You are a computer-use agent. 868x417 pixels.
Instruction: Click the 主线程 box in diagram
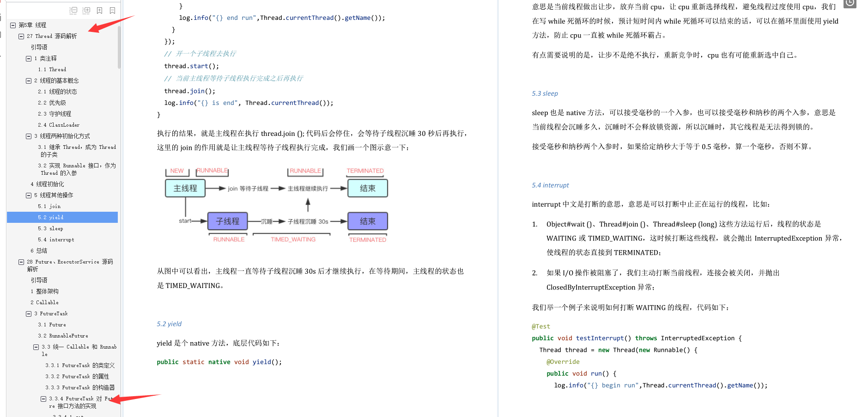click(x=185, y=188)
